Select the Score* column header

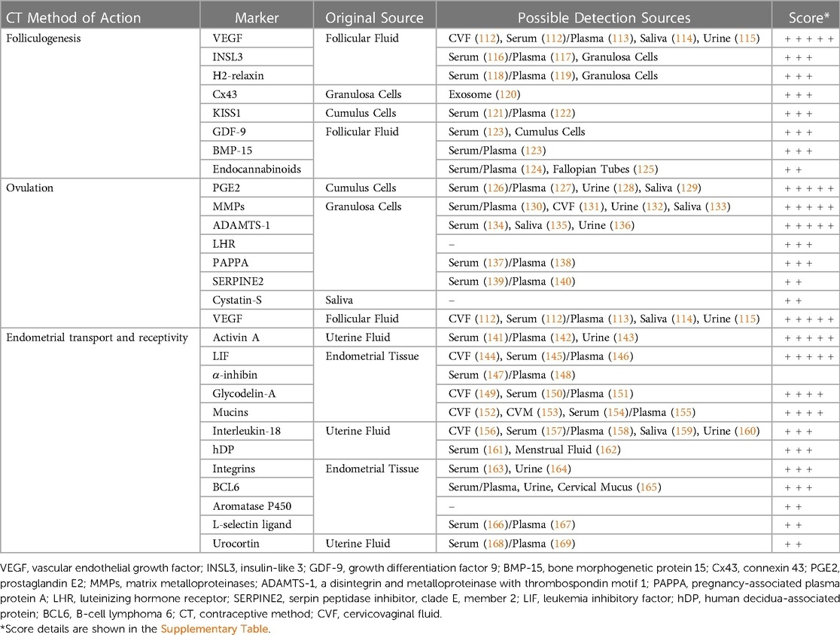pyautogui.click(x=805, y=17)
